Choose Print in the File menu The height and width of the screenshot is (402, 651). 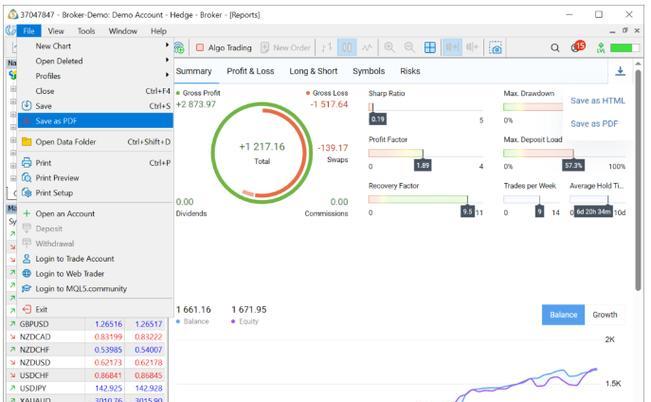click(95, 162)
